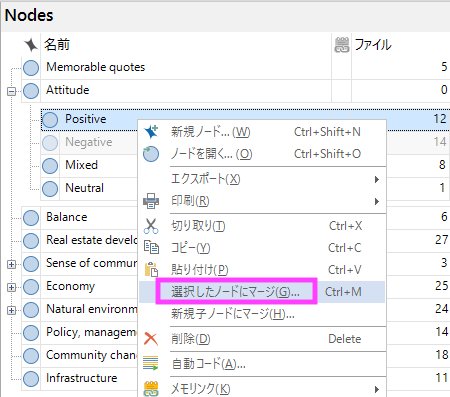Click the copy pages icon
450x397 pixels.
tap(151, 247)
